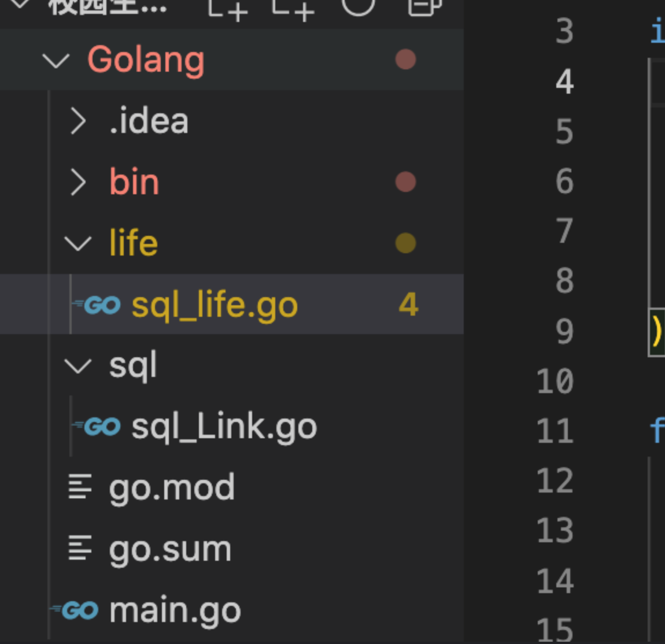Collapse the sql folder chevron
665x644 pixels.
pos(77,366)
